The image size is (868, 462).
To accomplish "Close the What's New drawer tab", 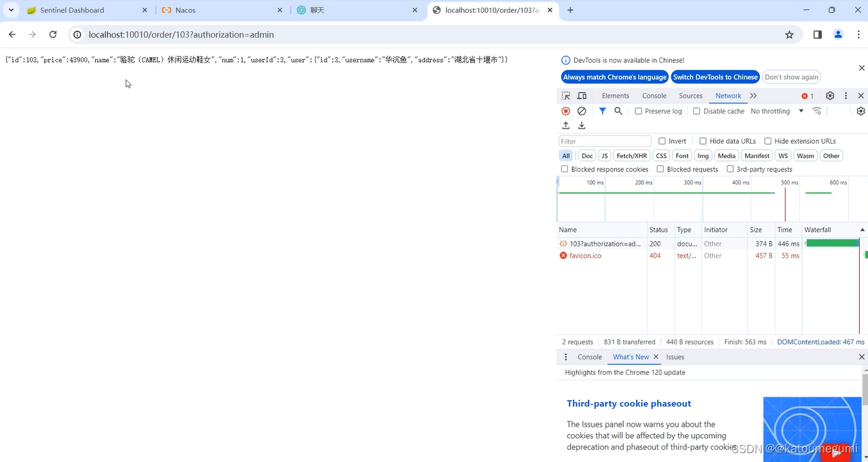I will pos(656,357).
